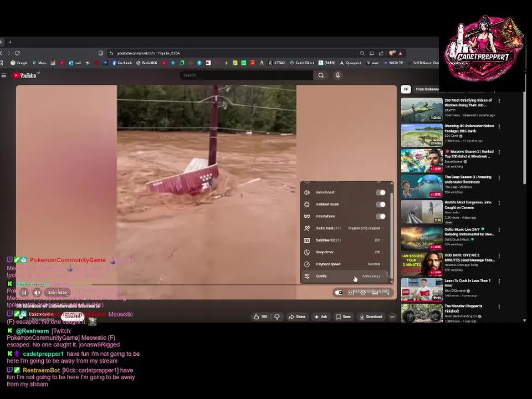This screenshot has height=399, width=532.
Task: Open 'World's Most Dangerous Jobs' thumbnail
Action: [x=422, y=212]
